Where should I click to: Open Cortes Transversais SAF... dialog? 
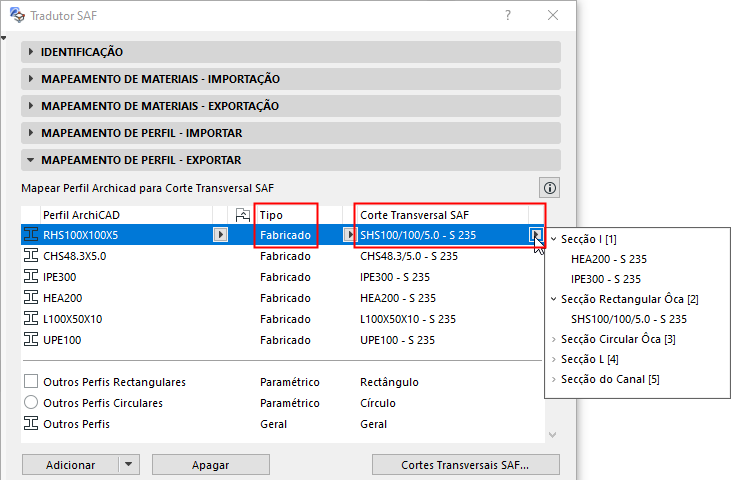pos(465,465)
